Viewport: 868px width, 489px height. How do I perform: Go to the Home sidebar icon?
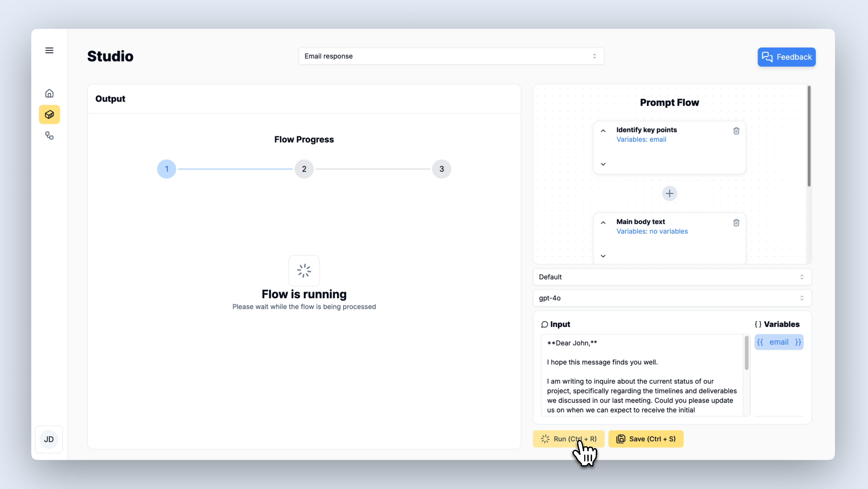49,93
